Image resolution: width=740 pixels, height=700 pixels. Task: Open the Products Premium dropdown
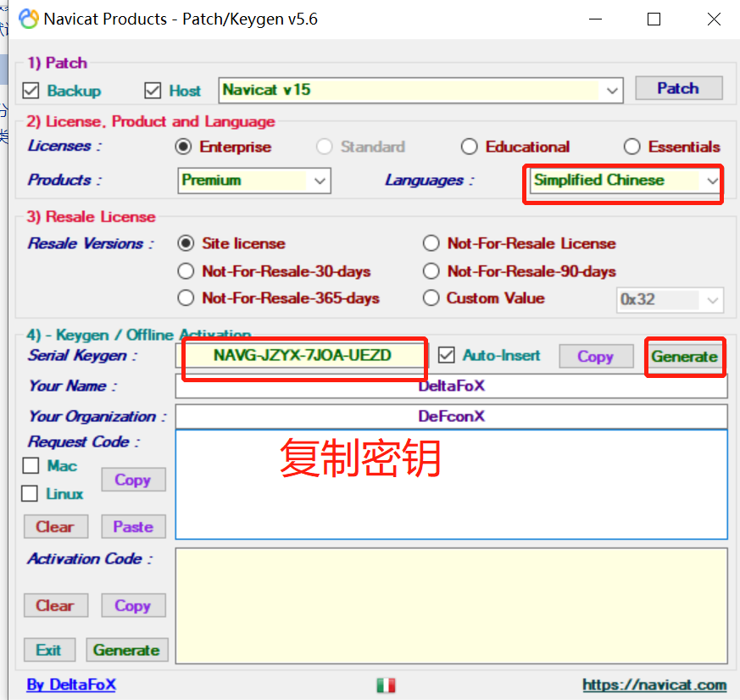coord(320,181)
